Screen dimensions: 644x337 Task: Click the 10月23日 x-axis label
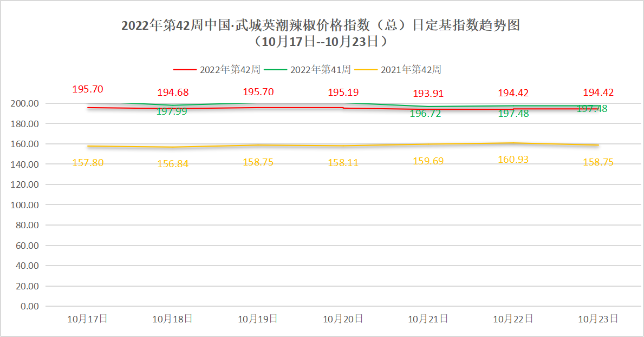[599, 319]
